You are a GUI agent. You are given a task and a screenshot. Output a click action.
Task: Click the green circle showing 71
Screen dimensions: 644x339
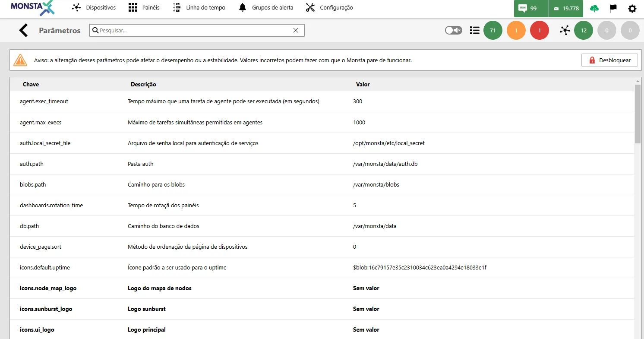[493, 30]
